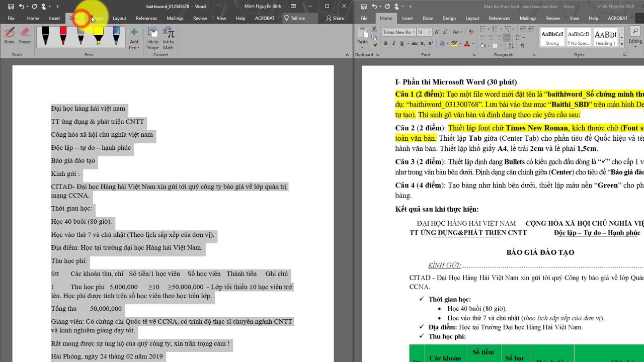Toggle Superscript formatting
The height and width of the screenshot is (362, 644).
[431, 43]
